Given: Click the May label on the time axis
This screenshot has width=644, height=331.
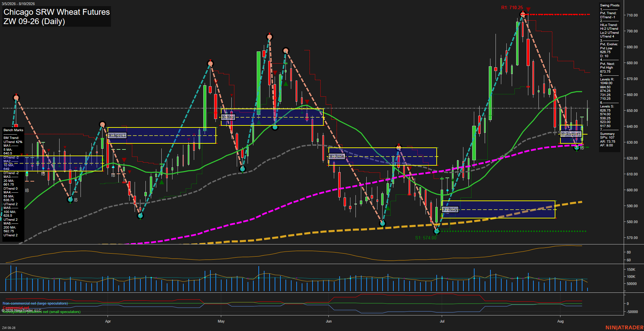Looking at the screenshot, I should pyautogui.click(x=221, y=321).
